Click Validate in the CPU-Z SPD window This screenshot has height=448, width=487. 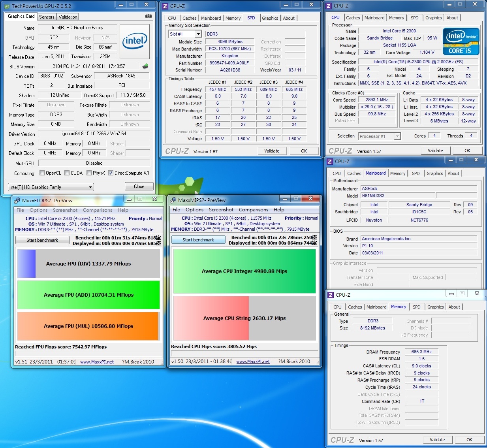click(x=272, y=151)
